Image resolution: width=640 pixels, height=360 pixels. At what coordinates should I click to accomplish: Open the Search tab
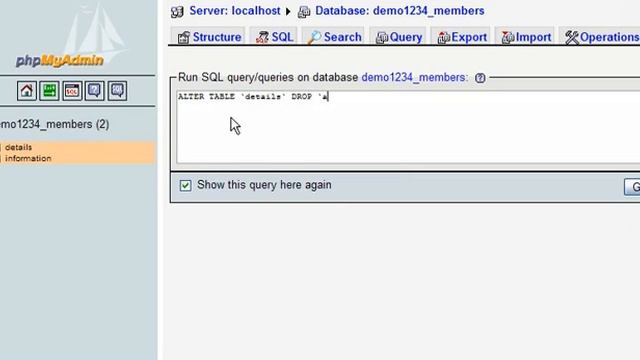(334, 37)
